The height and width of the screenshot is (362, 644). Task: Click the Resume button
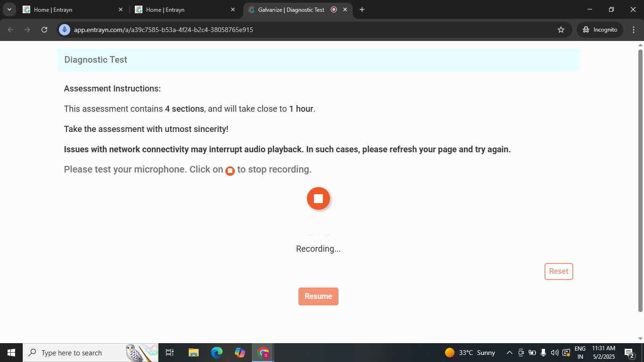coord(318,296)
